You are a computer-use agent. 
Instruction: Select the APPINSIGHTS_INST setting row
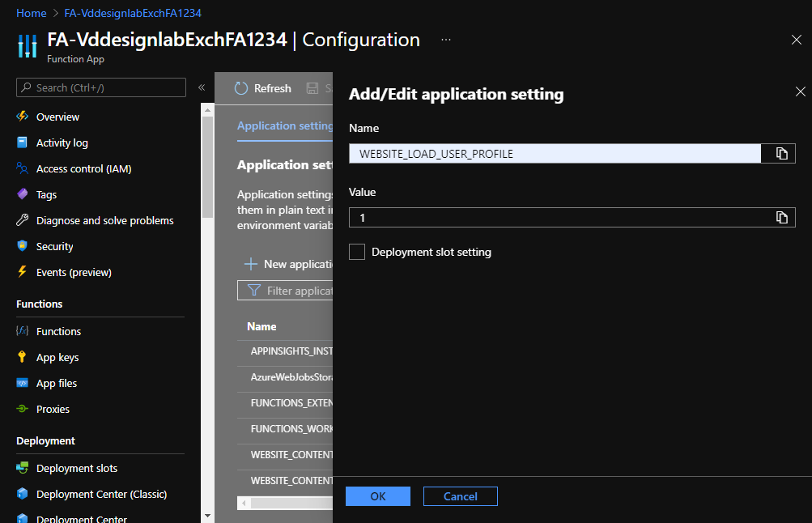click(285, 351)
